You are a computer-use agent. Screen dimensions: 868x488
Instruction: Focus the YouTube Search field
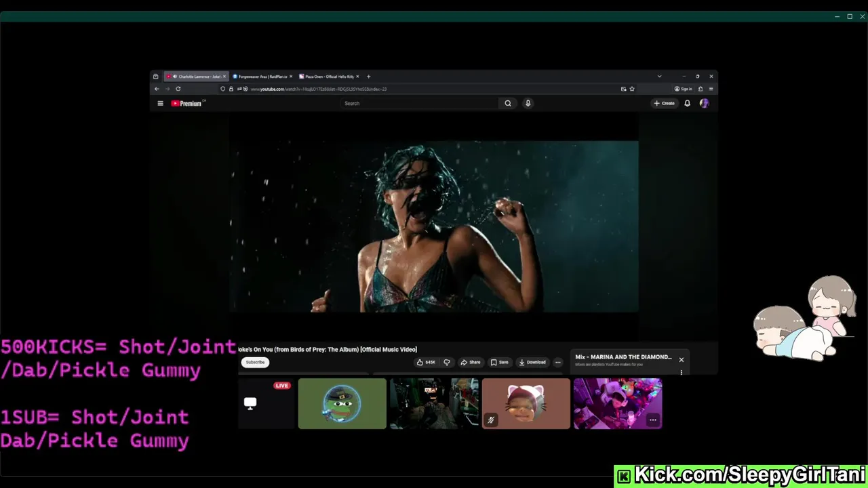point(420,104)
